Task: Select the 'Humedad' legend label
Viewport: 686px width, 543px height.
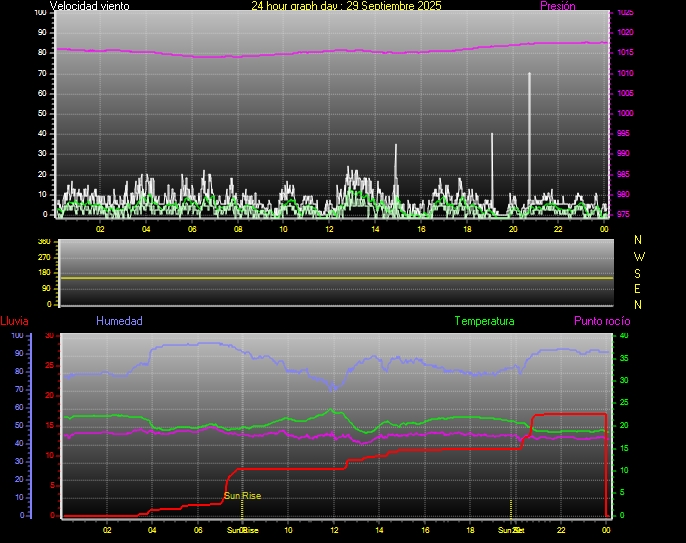Action: coord(119,321)
